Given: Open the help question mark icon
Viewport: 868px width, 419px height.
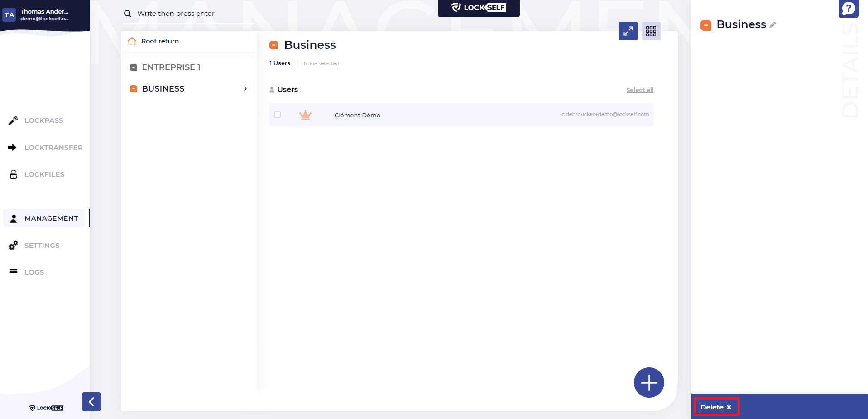Looking at the screenshot, I should (x=848, y=9).
